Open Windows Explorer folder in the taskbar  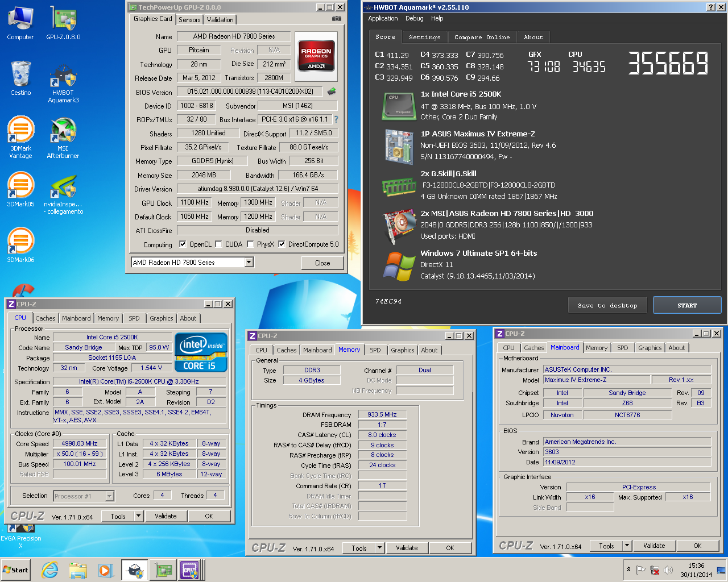click(78, 570)
